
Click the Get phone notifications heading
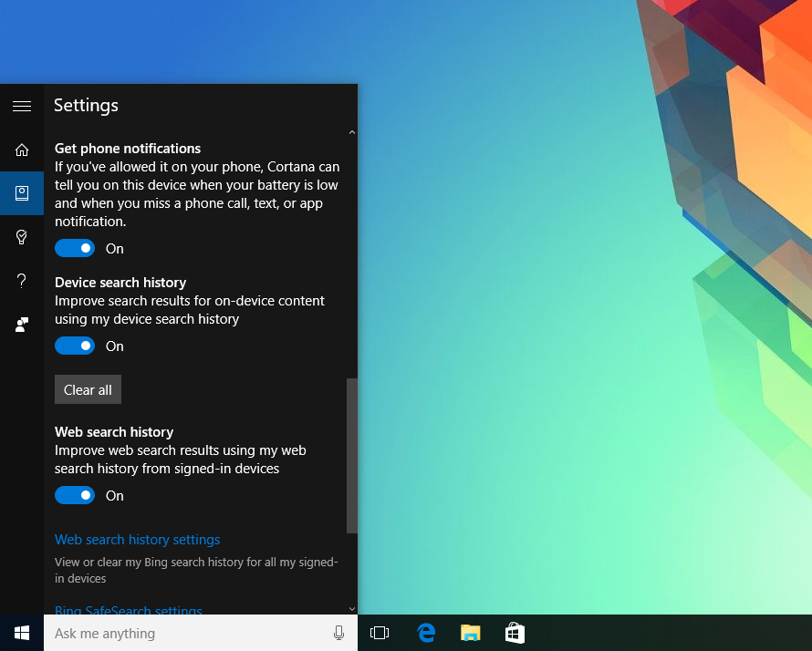click(128, 149)
